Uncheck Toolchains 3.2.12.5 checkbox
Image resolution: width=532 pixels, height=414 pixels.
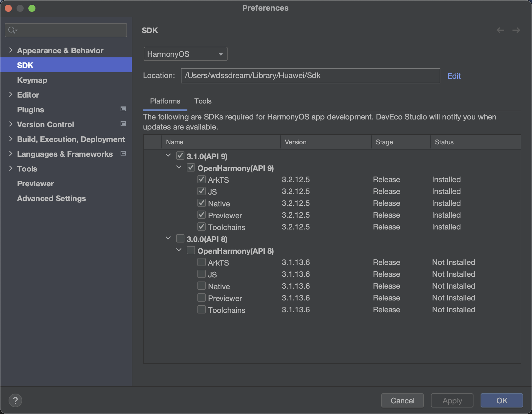click(202, 227)
